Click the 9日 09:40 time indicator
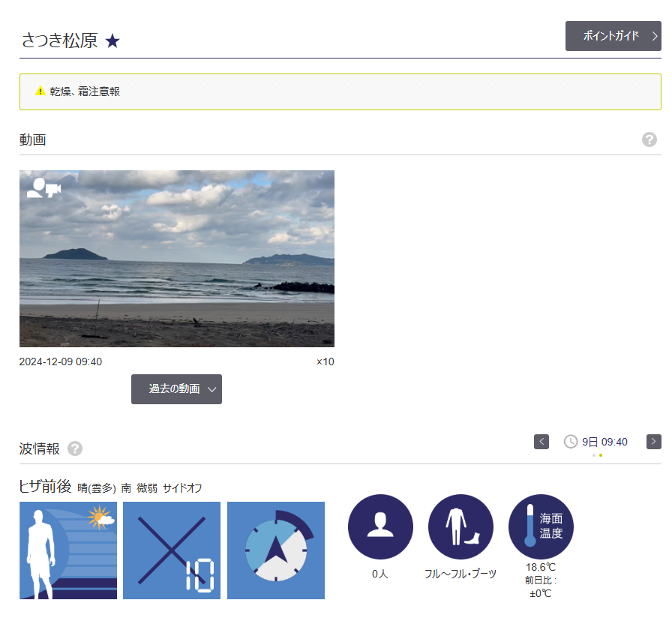This screenshot has height=621, width=672. coord(595,442)
